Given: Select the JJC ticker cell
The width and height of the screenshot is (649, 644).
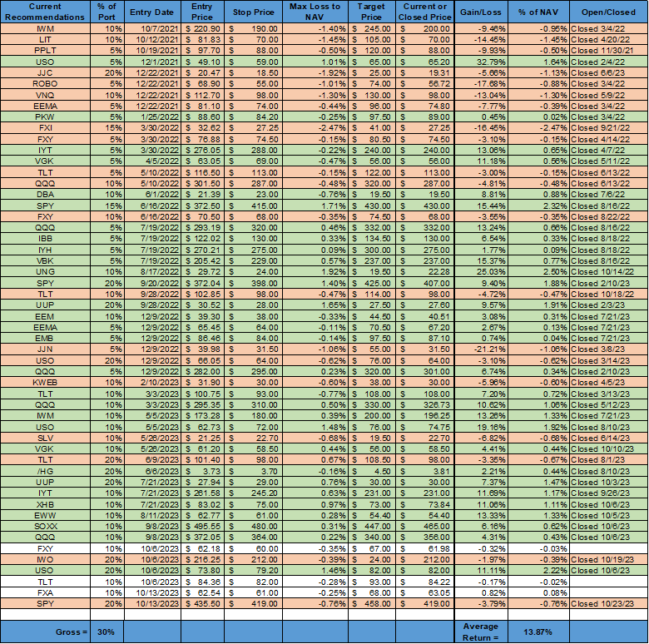Looking at the screenshot, I should coord(45,73).
